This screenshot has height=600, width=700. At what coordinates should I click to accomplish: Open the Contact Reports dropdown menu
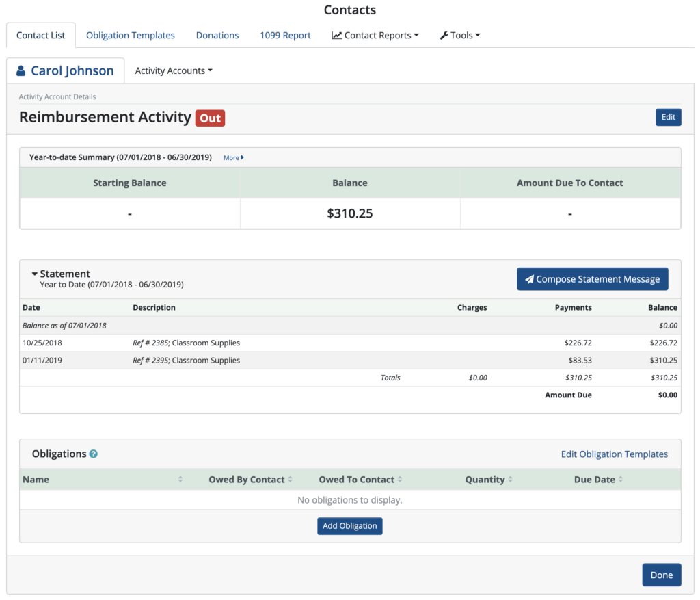(x=375, y=36)
